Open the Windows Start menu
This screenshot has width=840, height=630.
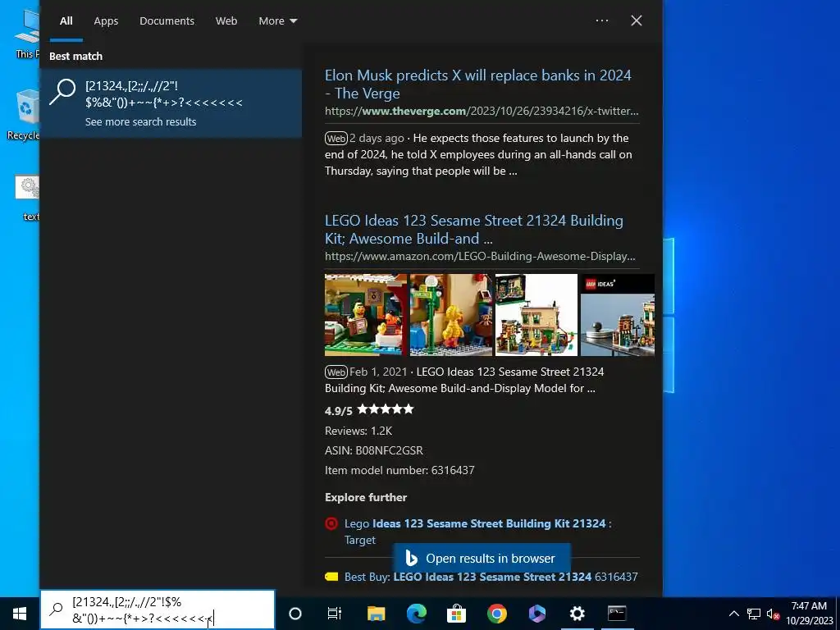pyautogui.click(x=20, y=614)
